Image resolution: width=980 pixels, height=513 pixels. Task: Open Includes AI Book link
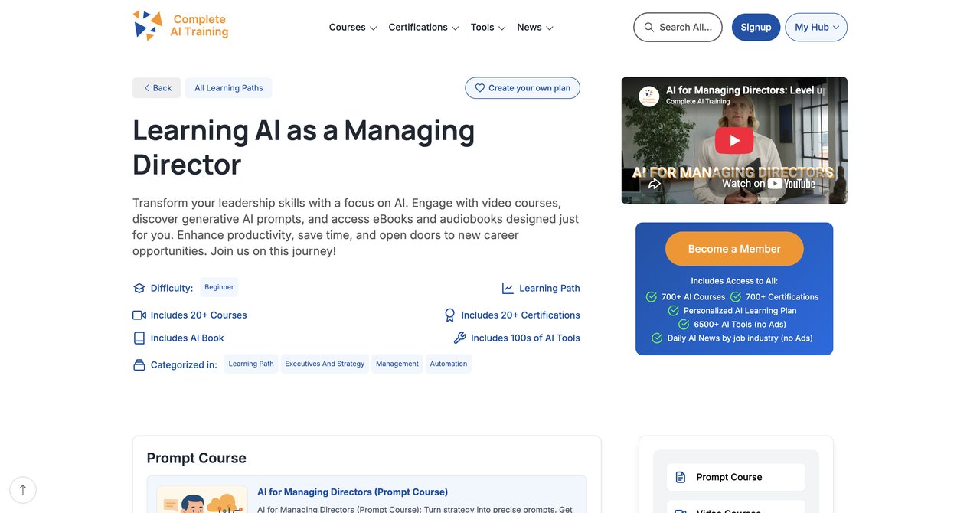(x=188, y=338)
